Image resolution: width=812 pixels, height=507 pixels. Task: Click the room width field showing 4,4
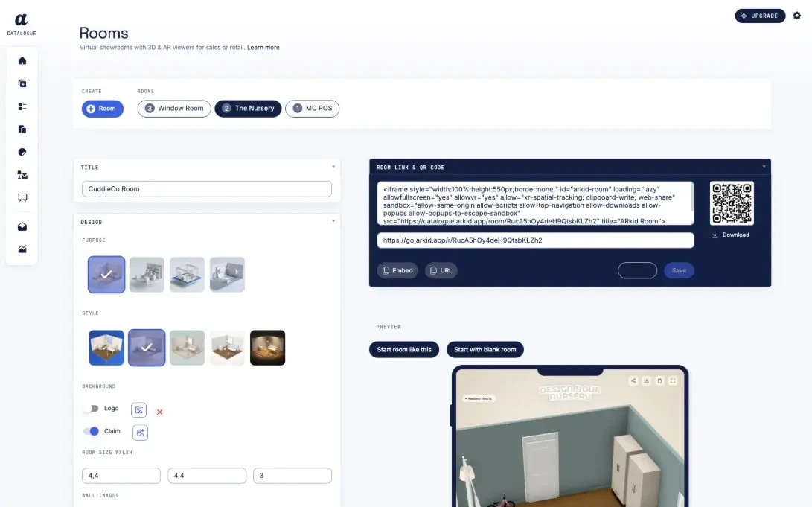[x=121, y=476]
